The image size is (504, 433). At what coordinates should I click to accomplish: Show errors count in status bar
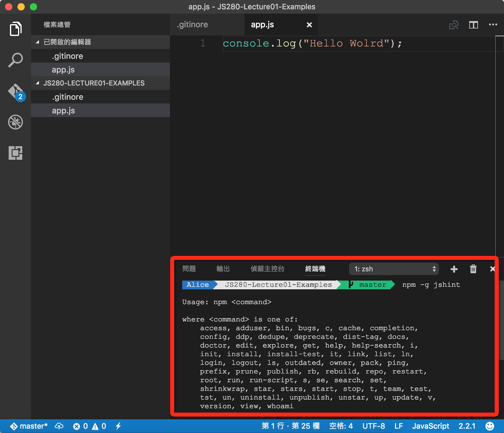point(80,426)
